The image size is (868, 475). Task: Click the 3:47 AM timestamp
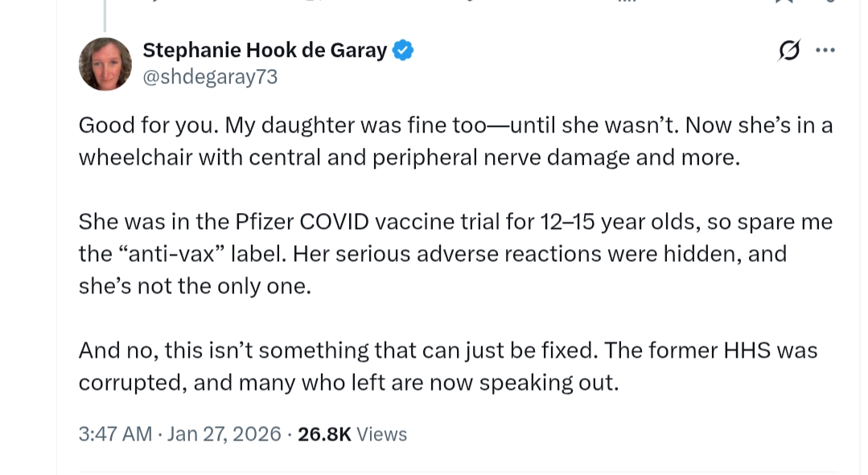click(x=115, y=434)
